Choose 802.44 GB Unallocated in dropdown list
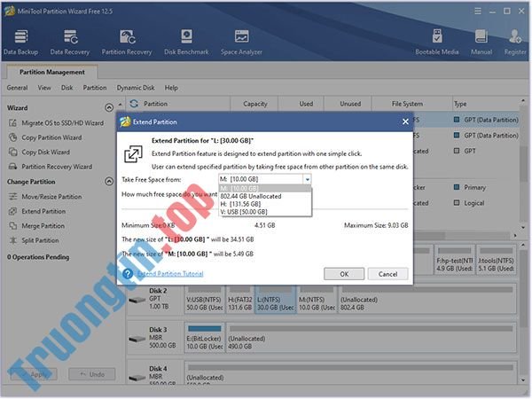The height and width of the screenshot is (399, 532). 265,196
